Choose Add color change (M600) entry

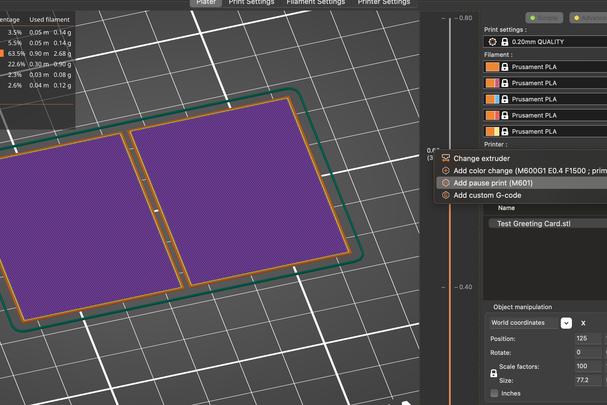[x=521, y=171]
